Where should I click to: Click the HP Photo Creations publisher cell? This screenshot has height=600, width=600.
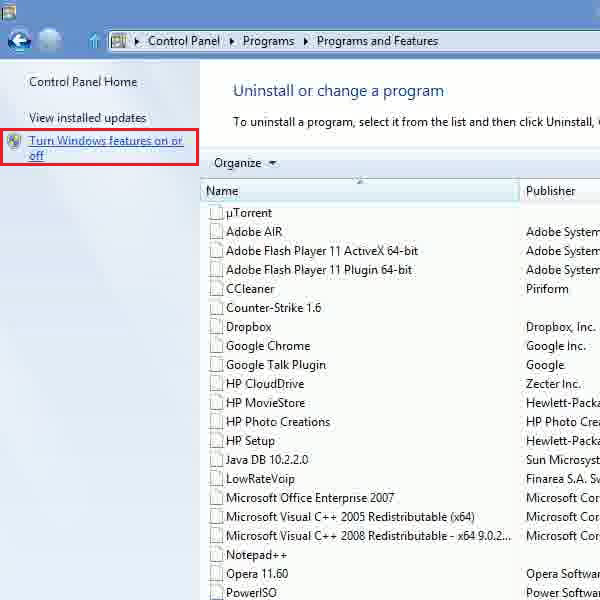(x=563, y=422)
